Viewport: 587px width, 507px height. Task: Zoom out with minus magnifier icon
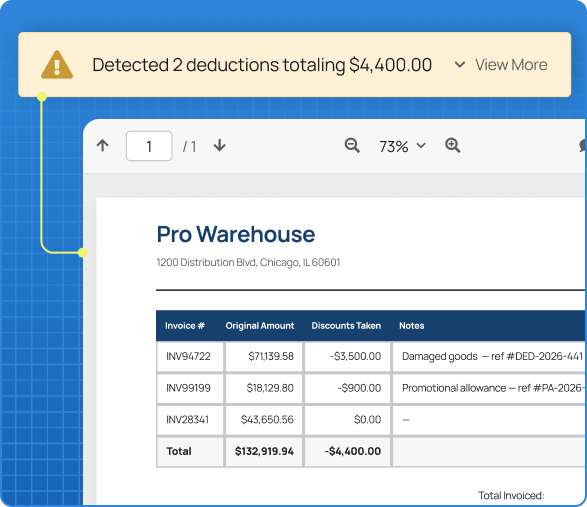coord(352,145)
